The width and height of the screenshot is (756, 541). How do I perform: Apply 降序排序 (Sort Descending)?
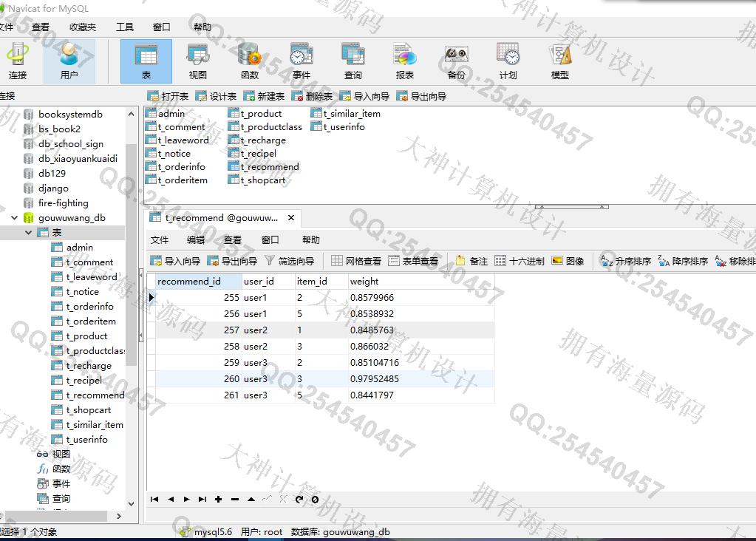(x=683, y=261)
